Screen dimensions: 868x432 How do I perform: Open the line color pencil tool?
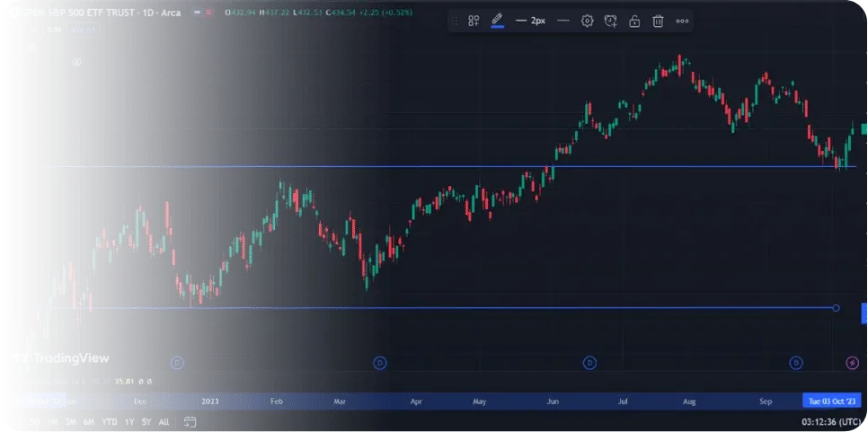497,21
